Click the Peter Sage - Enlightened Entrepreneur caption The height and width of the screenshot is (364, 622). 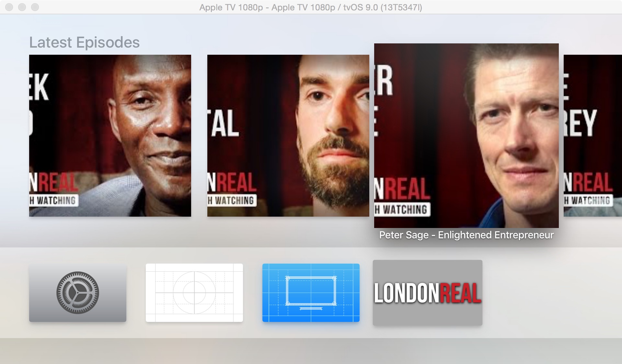point(466,235)
